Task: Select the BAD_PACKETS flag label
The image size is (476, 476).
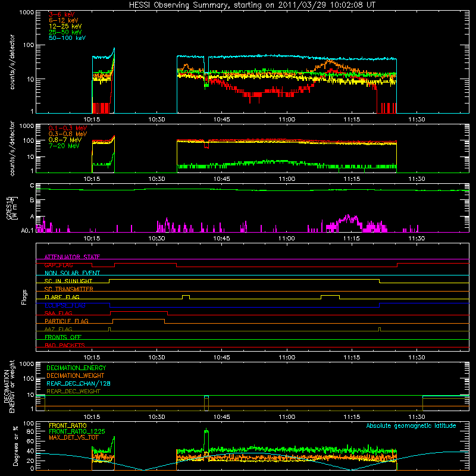Action: point(65,345)
